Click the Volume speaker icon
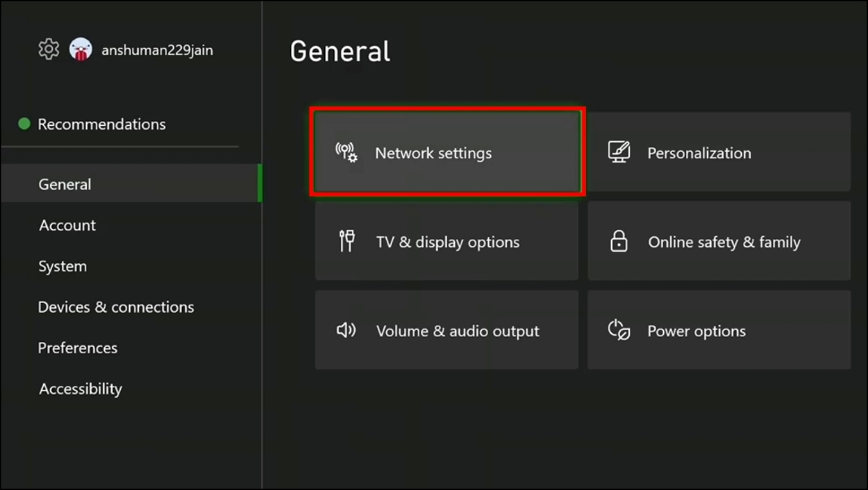868x490 pixels. point(346,330)
